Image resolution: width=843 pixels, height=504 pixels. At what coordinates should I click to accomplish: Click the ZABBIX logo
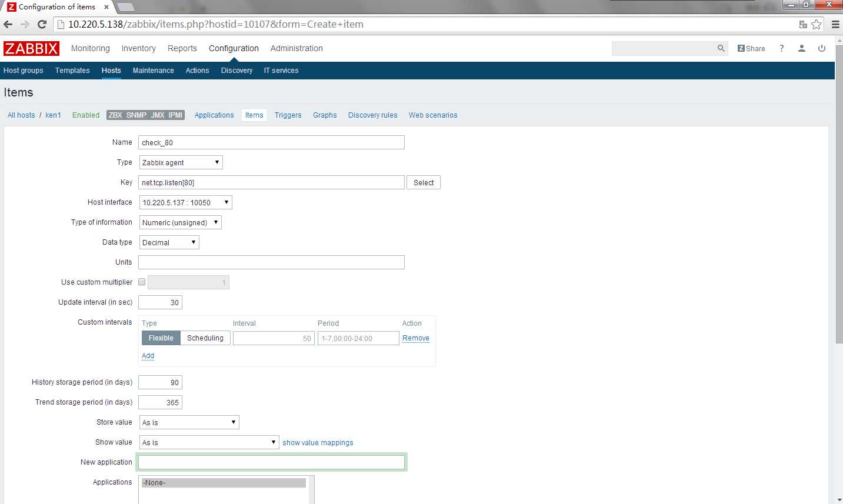(31, 49)
